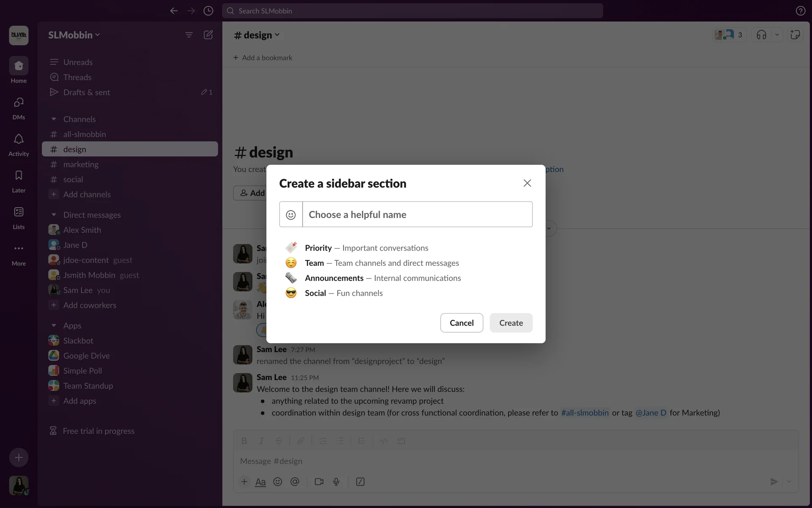Select the Announcements suggestion

[x=334, y=278]
